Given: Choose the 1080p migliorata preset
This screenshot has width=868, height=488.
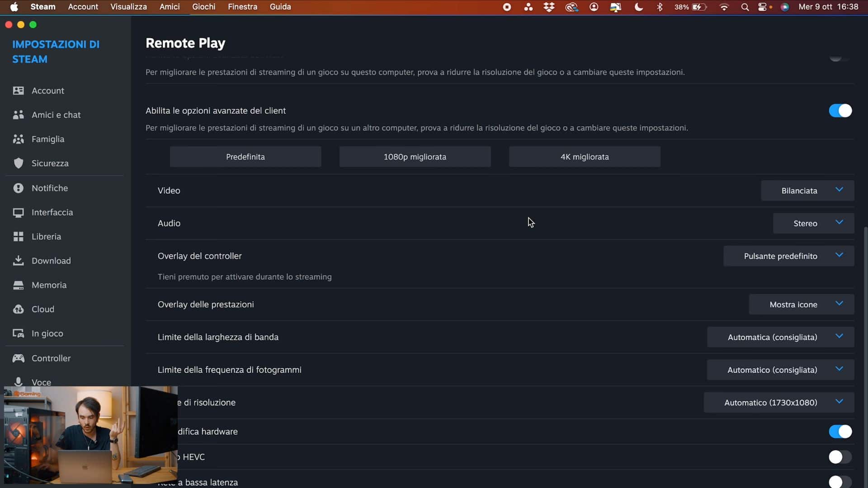Looking at the screenshot, I should tap(415, 157).
